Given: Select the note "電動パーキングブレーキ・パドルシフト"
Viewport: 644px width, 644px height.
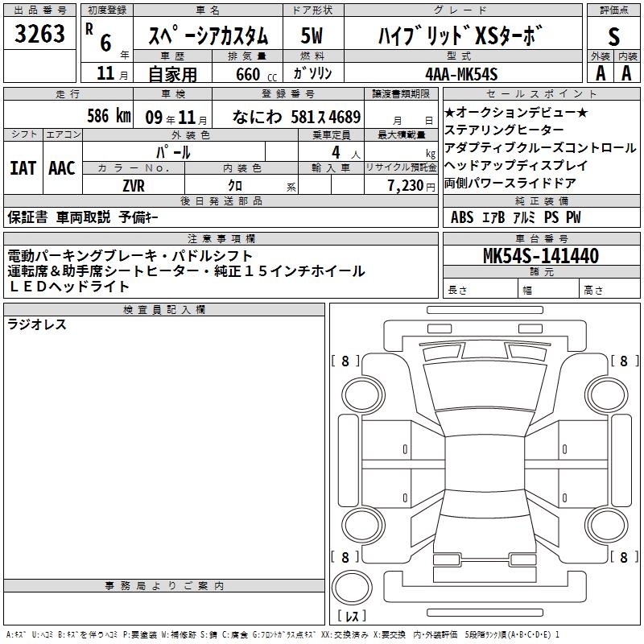Looking at the screenshot, I should [130, 256].
